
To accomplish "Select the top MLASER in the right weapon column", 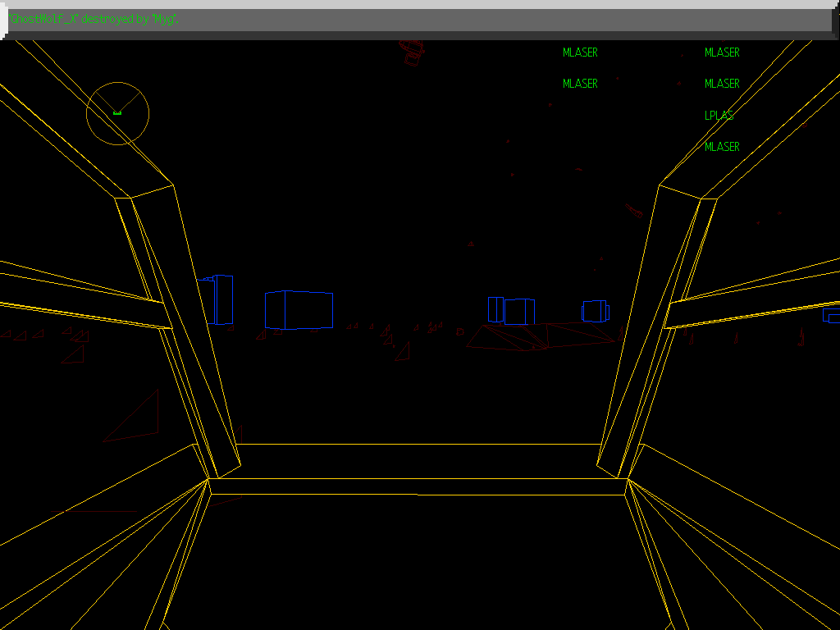I will tap(722, 52).
